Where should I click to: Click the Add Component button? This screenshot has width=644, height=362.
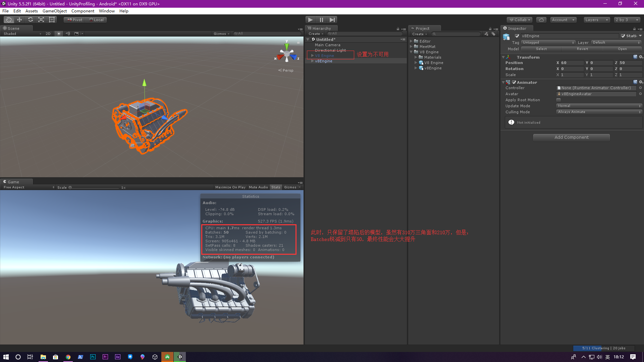click(571, 137)
